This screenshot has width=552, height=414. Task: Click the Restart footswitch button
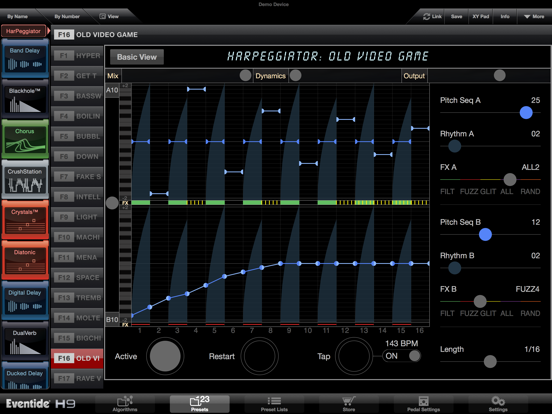pos(259,356)
